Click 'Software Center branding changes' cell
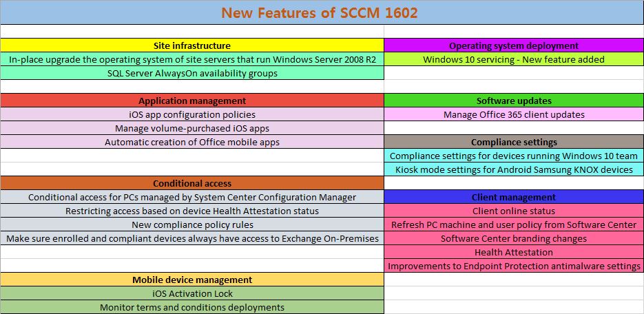Viewport: 644px width, 314px height. tap(514, 238)
